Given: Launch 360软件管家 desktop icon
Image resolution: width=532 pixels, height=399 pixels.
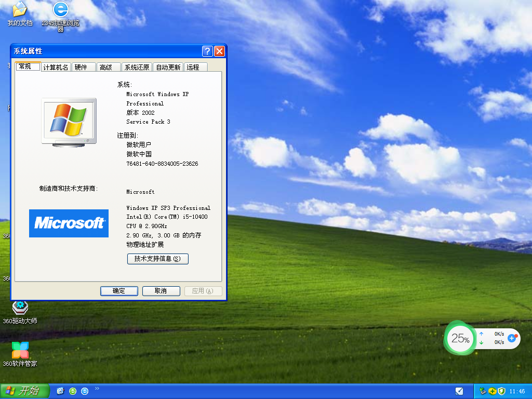Looking at the screenshot, I should tap(20, 350).
